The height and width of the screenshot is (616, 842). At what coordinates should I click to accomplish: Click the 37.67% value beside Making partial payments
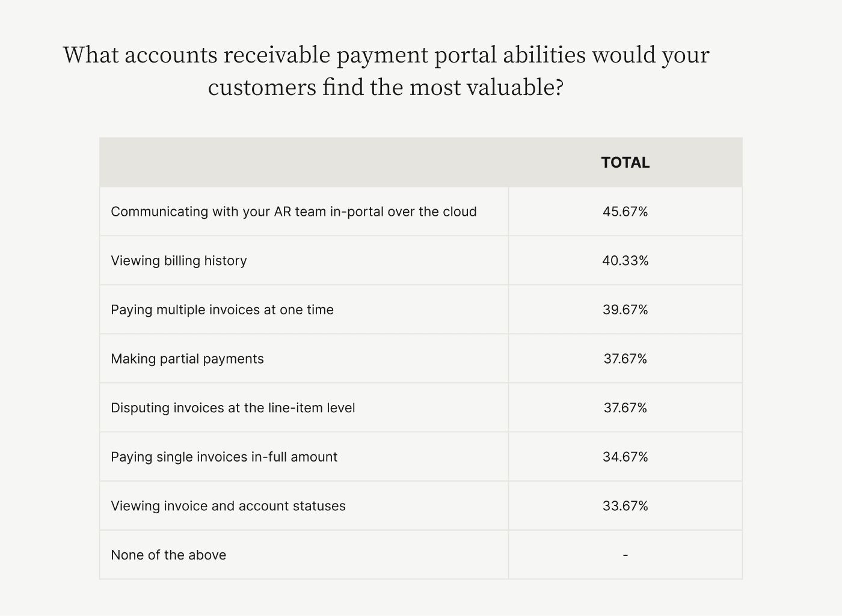pyautogui.click(x=625, y=359)
